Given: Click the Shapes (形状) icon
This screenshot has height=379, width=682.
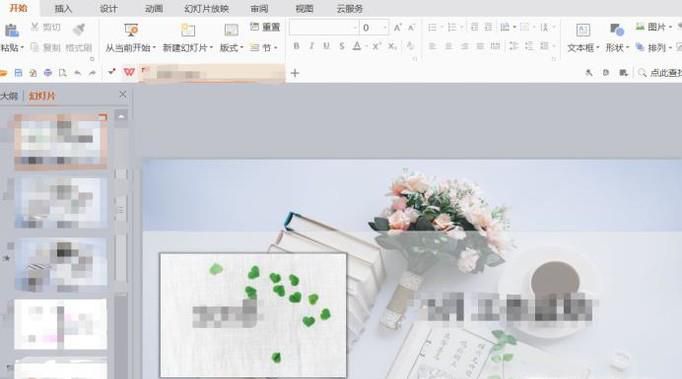Looking at the screenshot, I should [617, 30].
